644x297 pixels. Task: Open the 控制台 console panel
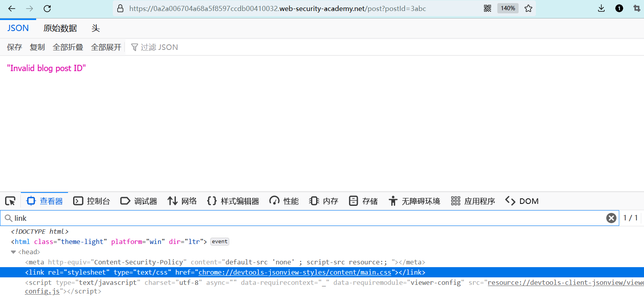pyautogui.click(x=92, y=201)
